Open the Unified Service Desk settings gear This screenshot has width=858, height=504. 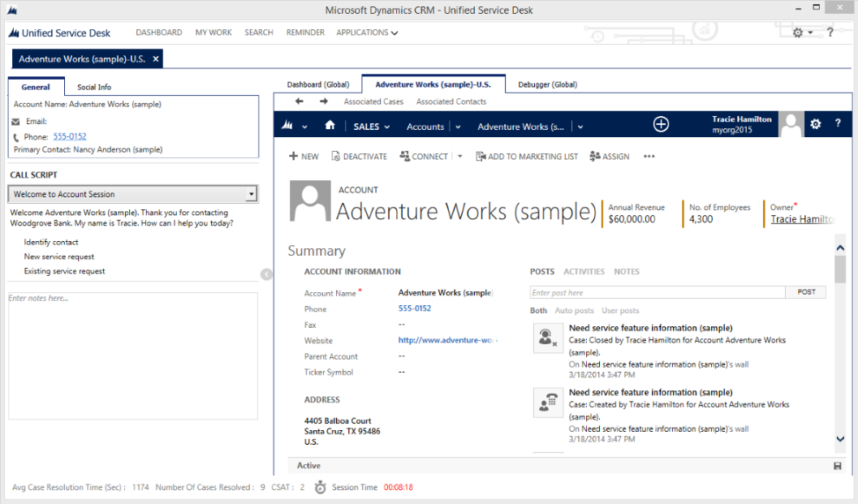click(797, 32)
